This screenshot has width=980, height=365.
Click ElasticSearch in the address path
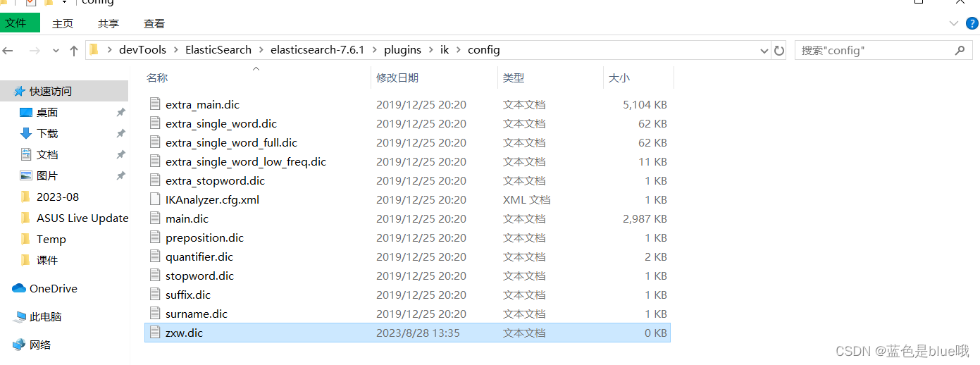[x=218, y=50]
